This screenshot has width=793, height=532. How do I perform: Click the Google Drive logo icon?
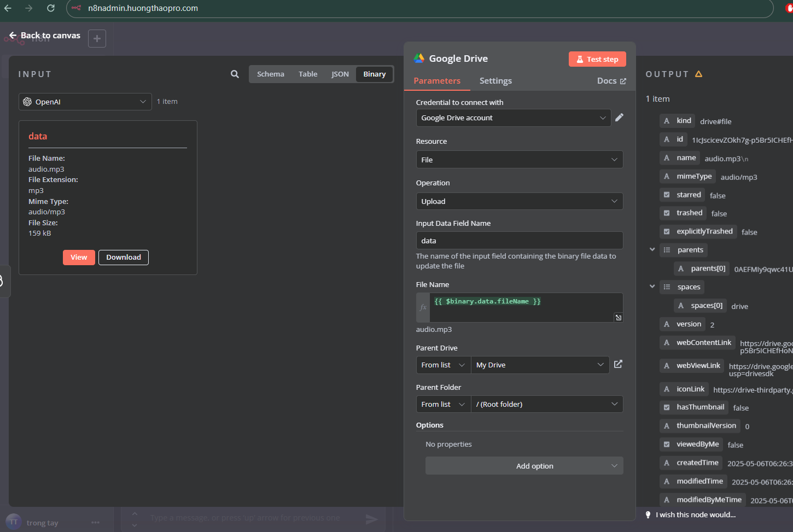pyautogui.click(x=419, y=59)
